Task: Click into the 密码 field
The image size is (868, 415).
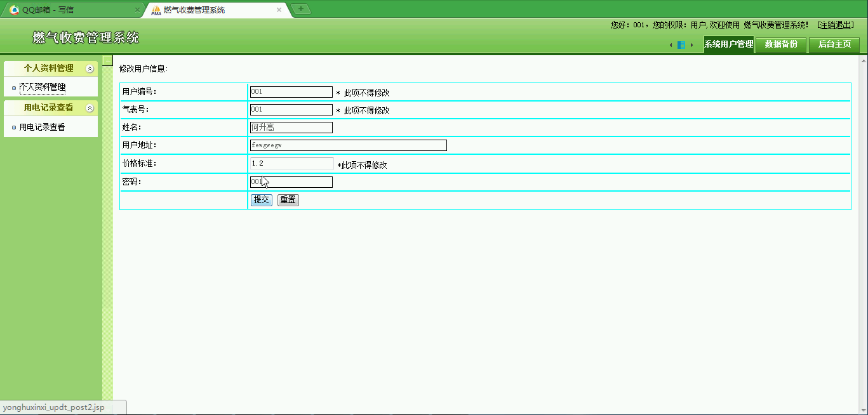Action: click(291, 182)
